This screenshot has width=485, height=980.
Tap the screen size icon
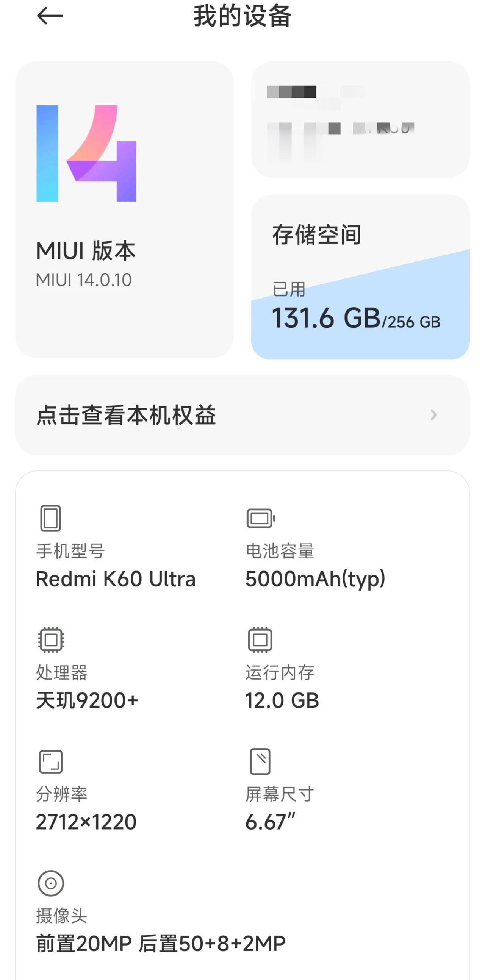coord(260,761)
